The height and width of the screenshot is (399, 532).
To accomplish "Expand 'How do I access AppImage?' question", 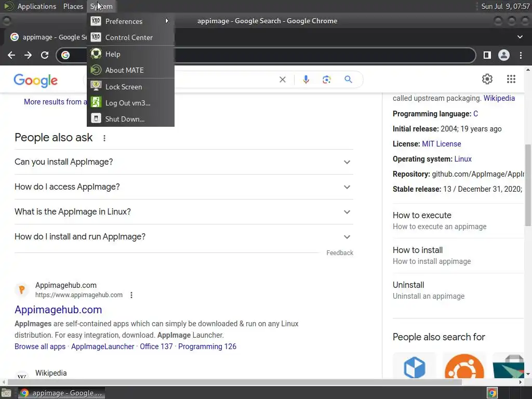I will (184, 187).
